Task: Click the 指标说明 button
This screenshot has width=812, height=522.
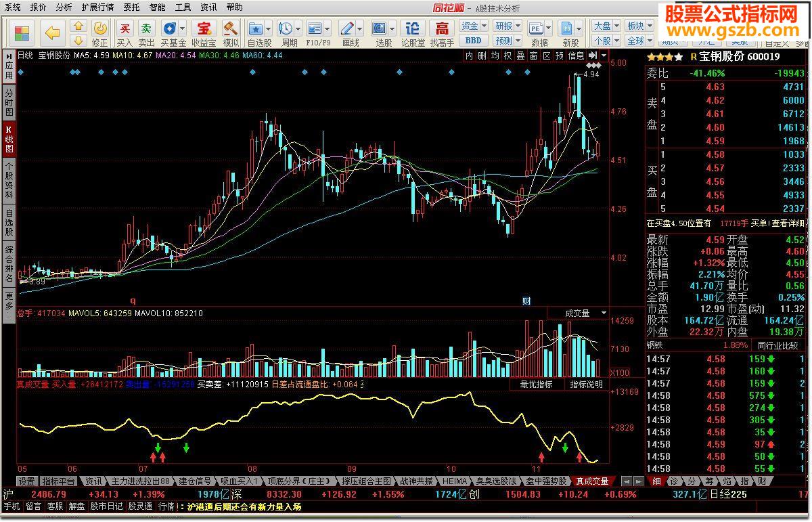Action: point(586,385)
